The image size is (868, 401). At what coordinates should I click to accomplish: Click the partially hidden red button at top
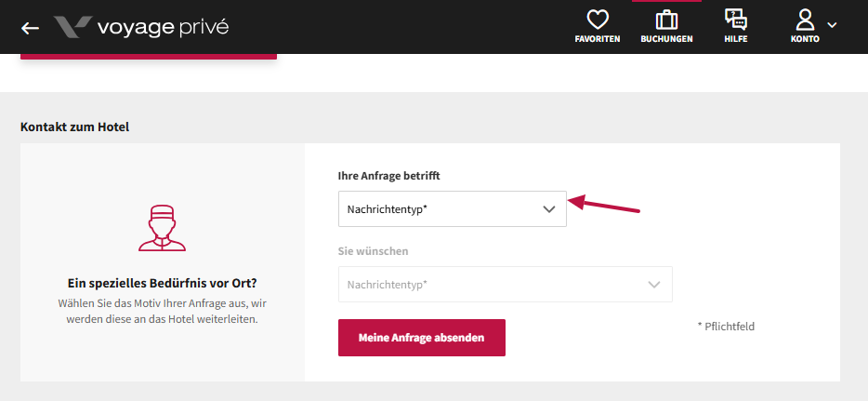(149, 57)
